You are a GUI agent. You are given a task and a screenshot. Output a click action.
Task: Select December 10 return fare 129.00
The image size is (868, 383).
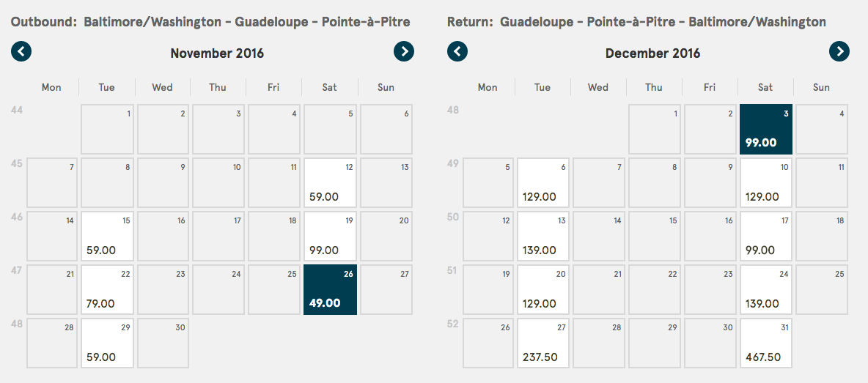pyautogui.click(x=766, y=182)
